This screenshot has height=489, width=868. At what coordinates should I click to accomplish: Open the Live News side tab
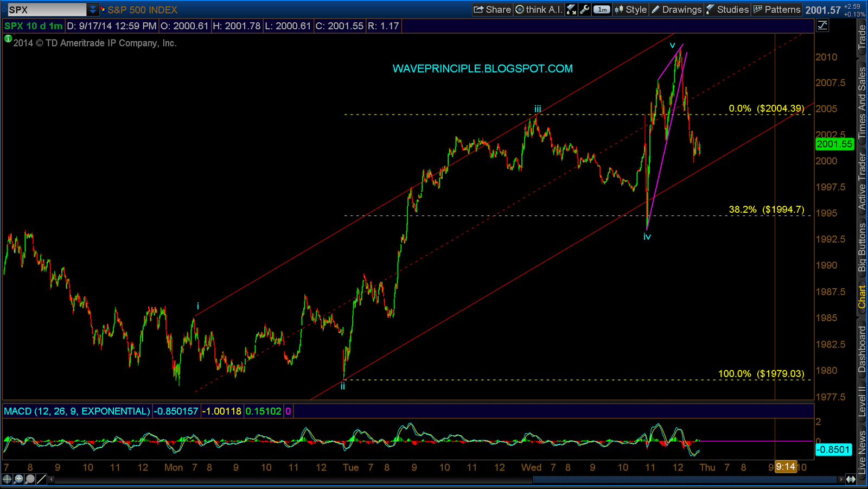(x=862, y=452)
